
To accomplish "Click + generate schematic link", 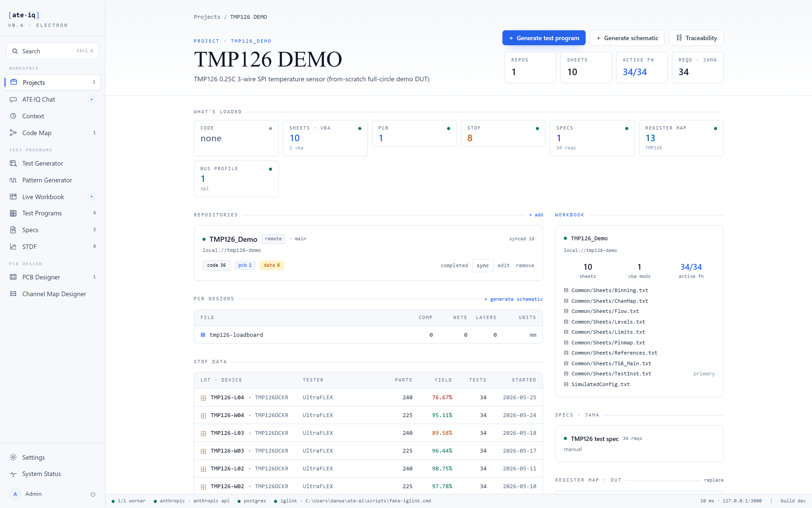I will point(513,299).
